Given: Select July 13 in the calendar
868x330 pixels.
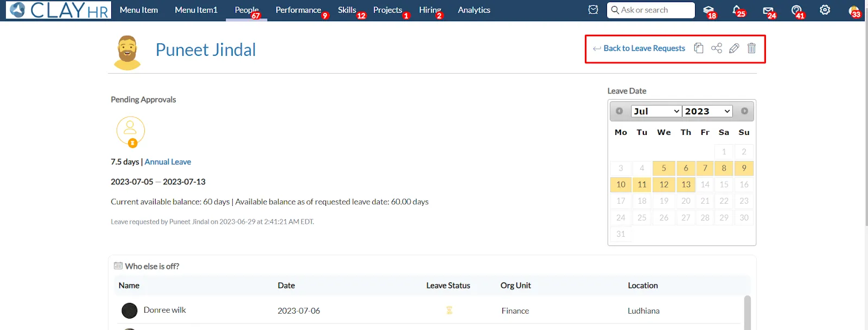Looking at the screenshot, I should [x=686, y=184].
